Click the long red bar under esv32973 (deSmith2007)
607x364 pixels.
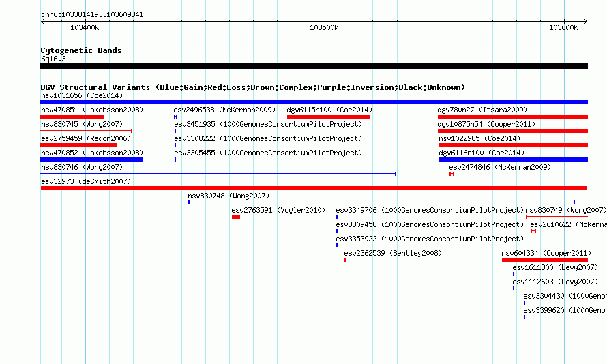pyautogui.click(x=314, y=188)
